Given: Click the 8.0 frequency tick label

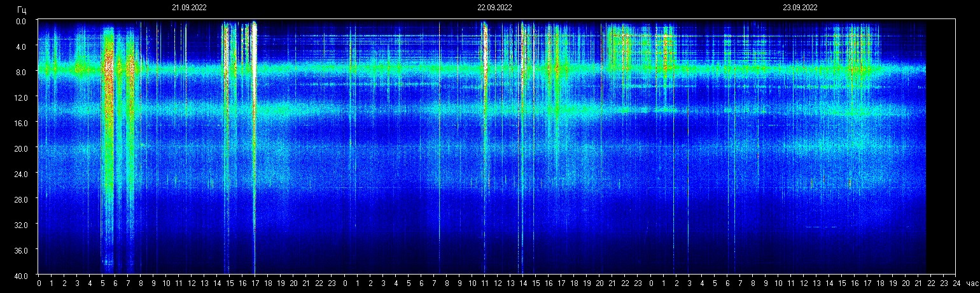Looking at the screenshot, I should coord(21,72).
